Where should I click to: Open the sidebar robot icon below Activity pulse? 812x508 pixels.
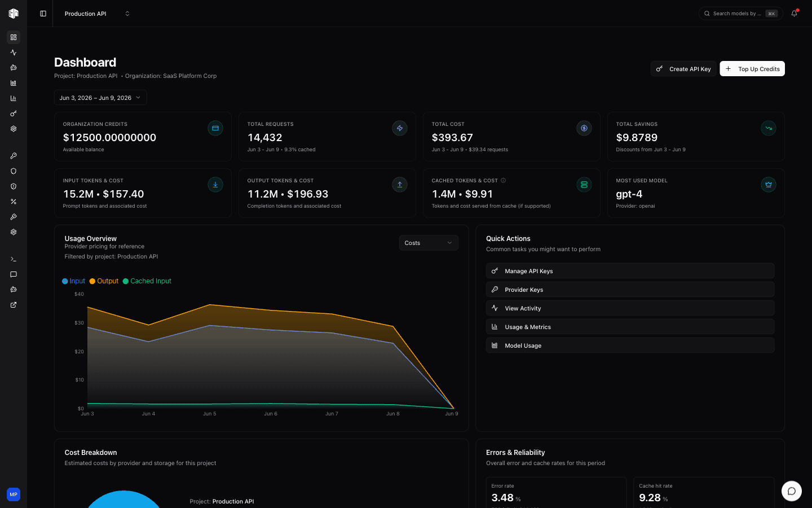click(14, 68)
